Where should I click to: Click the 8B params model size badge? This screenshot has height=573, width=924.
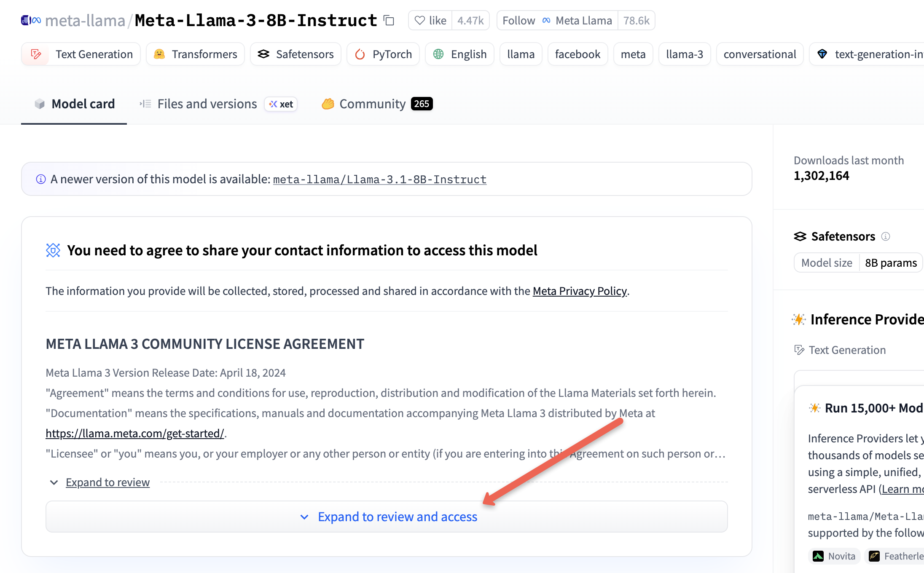[x=891, y=262]
